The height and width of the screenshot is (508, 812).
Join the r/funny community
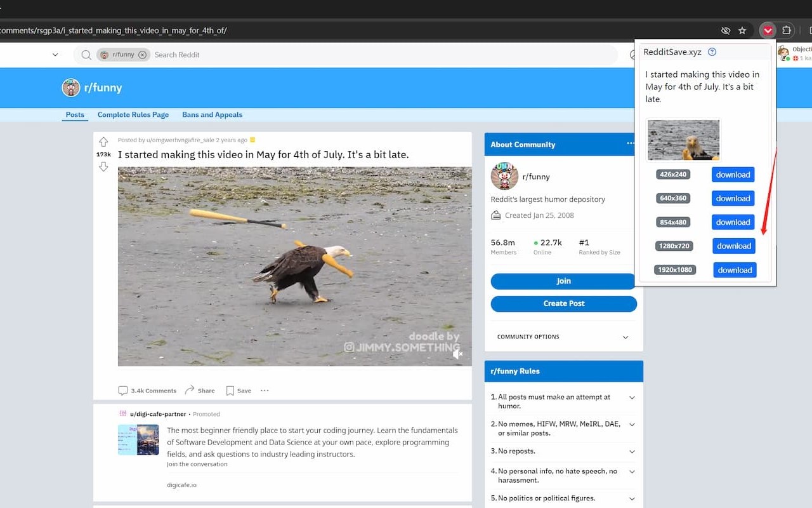tap(563, 281)
